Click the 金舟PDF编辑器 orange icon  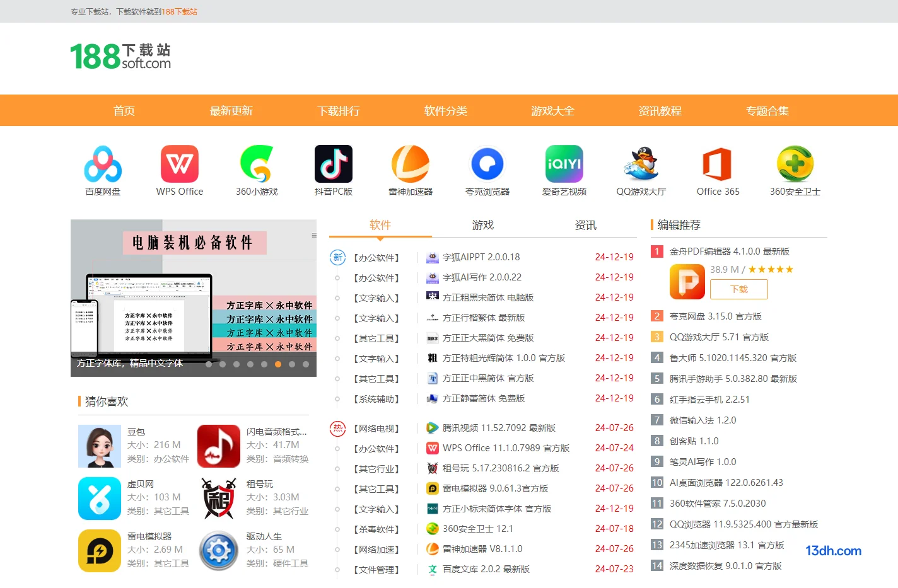click(687, 281)
